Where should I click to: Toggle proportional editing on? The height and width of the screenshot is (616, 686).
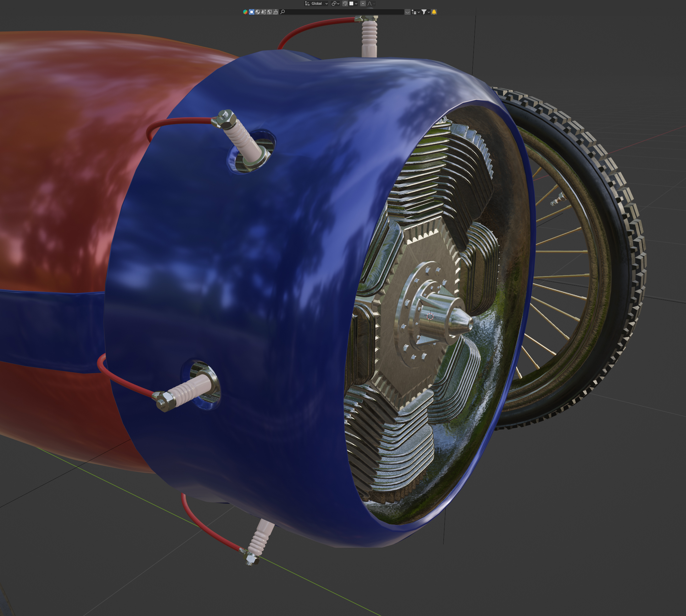click(363, 3)
